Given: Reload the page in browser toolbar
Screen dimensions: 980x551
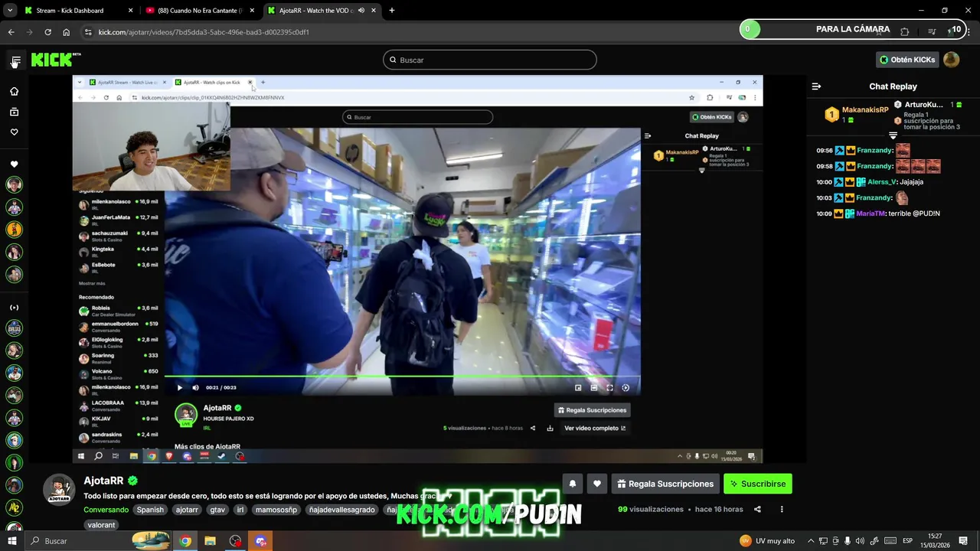Looking at the screenshot, I should 47,32.
